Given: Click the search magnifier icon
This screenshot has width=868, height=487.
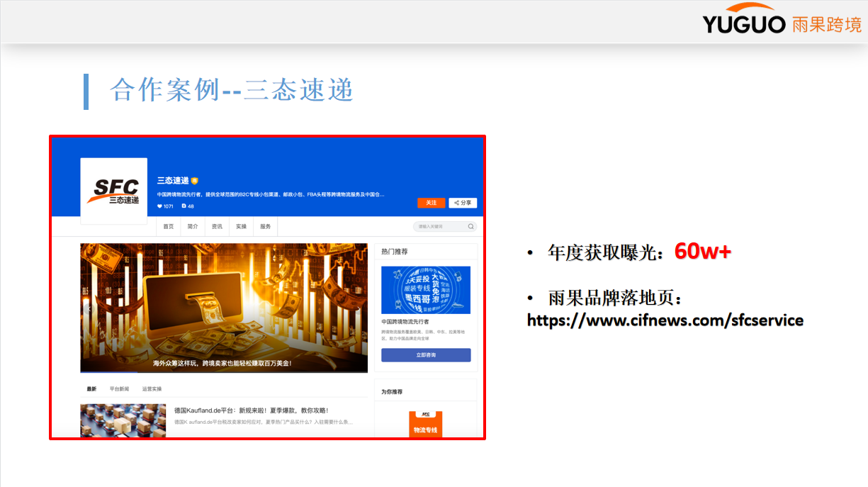Looking at the screenshot, I should (x=470, y=226).
